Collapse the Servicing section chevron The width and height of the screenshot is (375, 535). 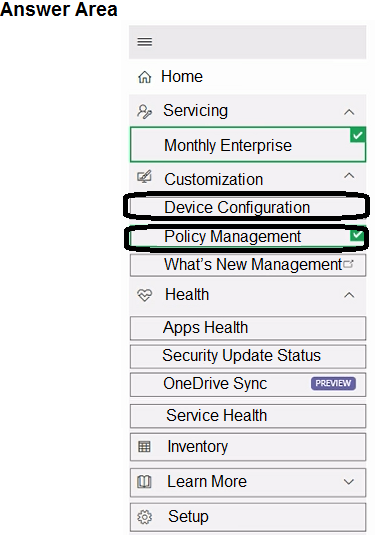349,112
